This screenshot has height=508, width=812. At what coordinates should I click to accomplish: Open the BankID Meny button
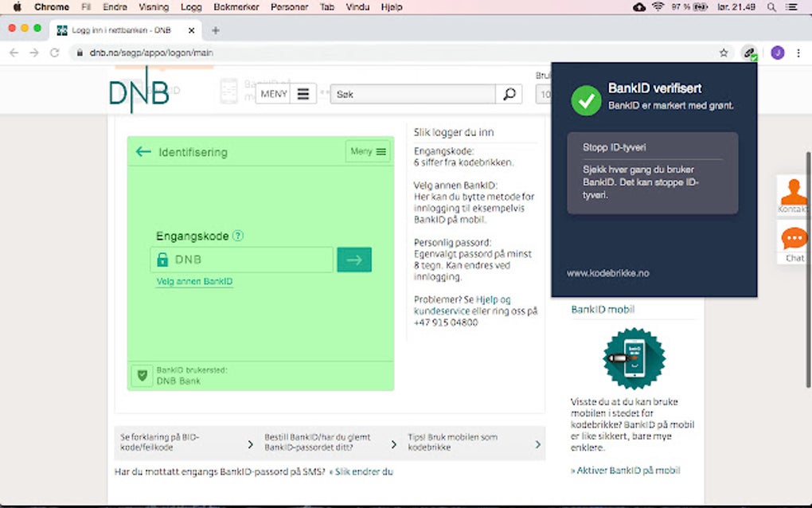click(x=368, y=152)
